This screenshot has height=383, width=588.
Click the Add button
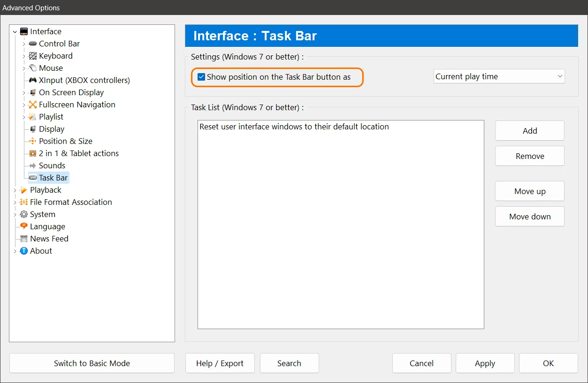[530, 131]
